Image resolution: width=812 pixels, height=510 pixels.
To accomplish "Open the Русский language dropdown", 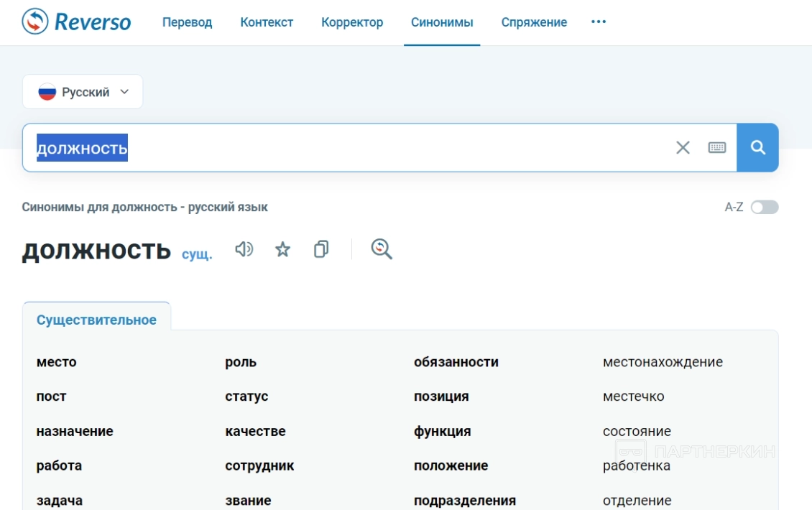I will pos(83,92).
